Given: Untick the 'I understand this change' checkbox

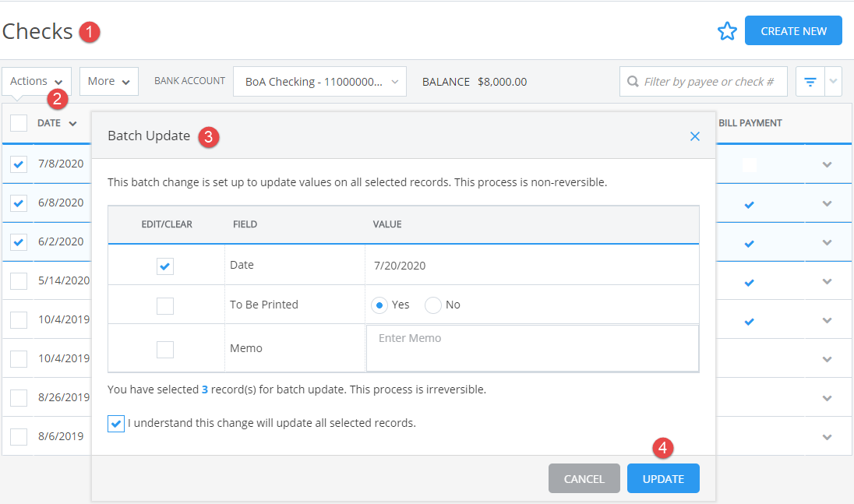Looking at the screenshot, I should (116, 423).
